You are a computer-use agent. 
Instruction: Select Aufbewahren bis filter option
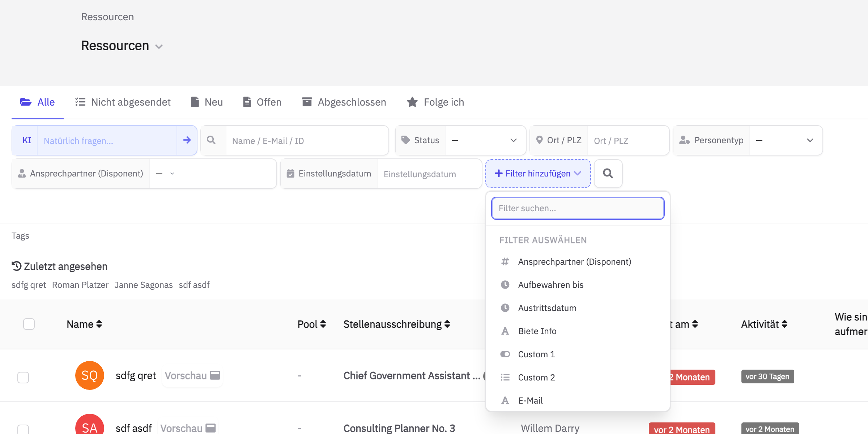point(578,285)
